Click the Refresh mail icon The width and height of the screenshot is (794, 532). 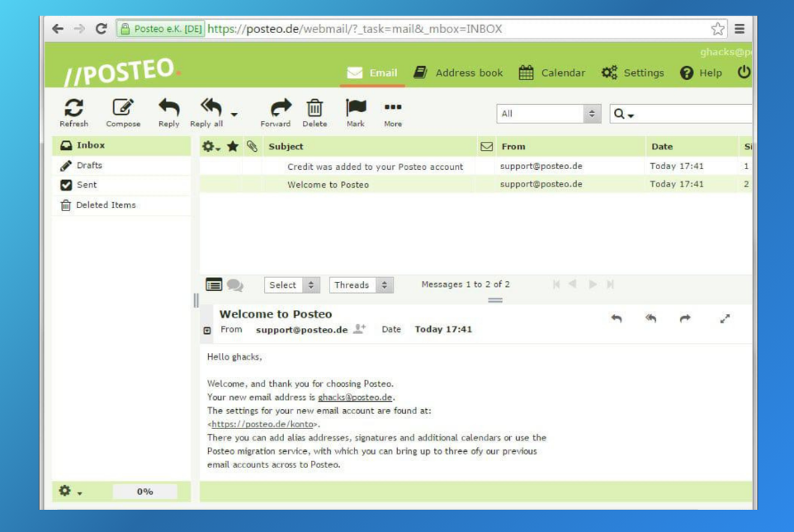74,112
